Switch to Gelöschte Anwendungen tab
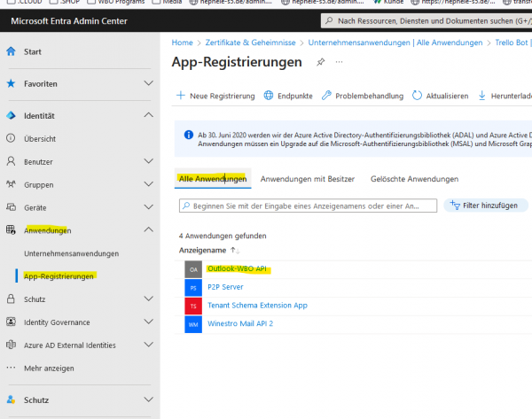Image resolution: width=532 pixels, height=419 pixels. [414, 179]
